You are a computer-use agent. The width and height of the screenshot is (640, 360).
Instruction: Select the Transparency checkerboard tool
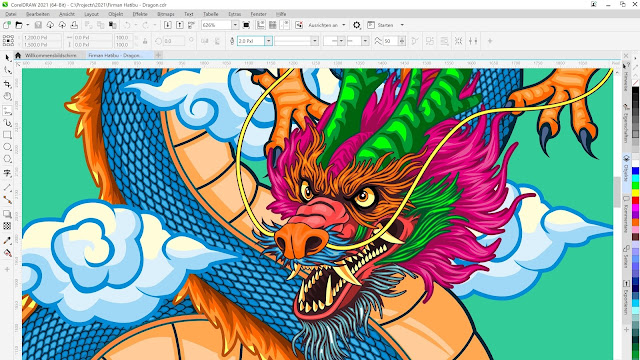pyautogui.click(x=7, y=226)
